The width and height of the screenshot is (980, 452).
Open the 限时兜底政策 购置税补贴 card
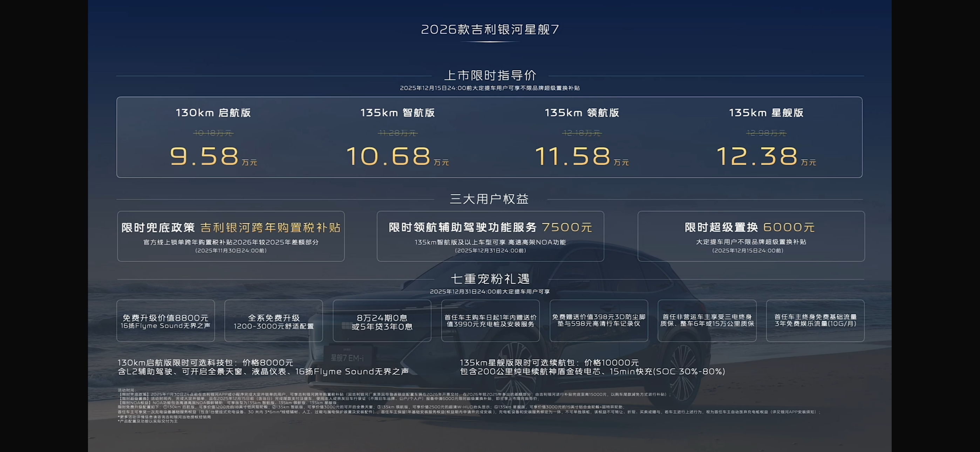point(231,236)
